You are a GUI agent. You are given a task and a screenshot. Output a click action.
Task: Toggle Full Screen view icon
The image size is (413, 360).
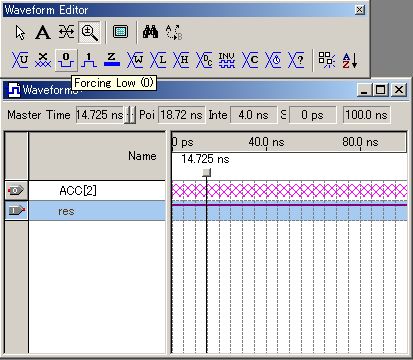pos(120,32)
